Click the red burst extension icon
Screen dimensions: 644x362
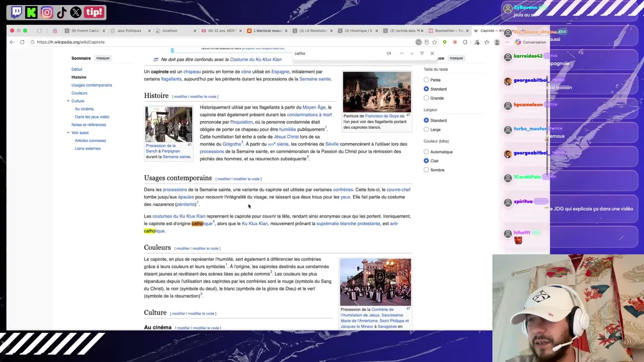[455, 42]
